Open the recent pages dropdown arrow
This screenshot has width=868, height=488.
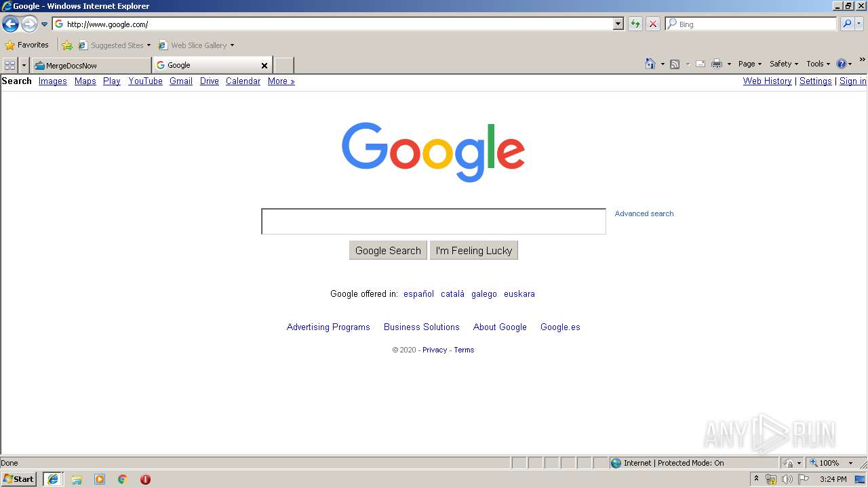tap(44, 24)
